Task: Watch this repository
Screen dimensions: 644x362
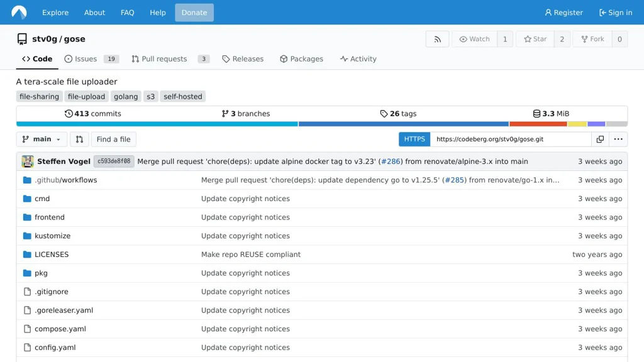Action: pos(474,39)
